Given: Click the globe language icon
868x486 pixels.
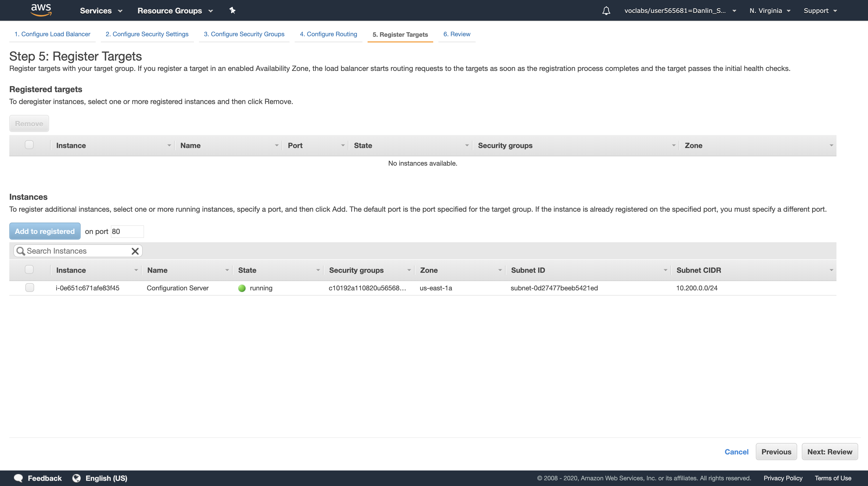Looking at the screenshot, I should [77, 478].
